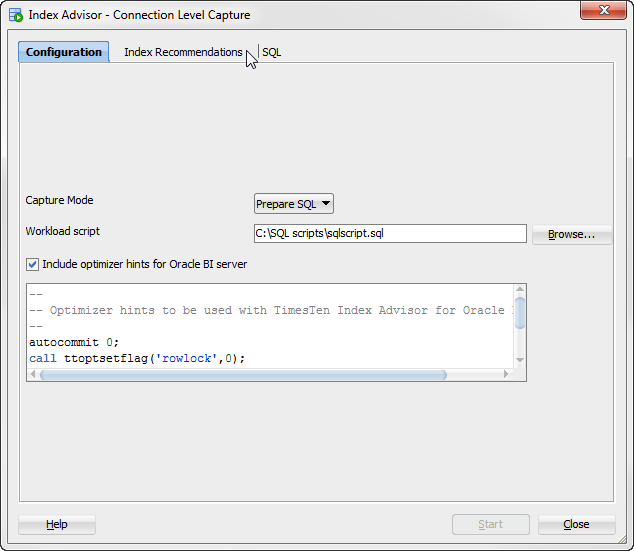The width and height of the screenshot is (634, 551).
Task: Expand the Capture Mode dropdown
Action: point(294,204)
